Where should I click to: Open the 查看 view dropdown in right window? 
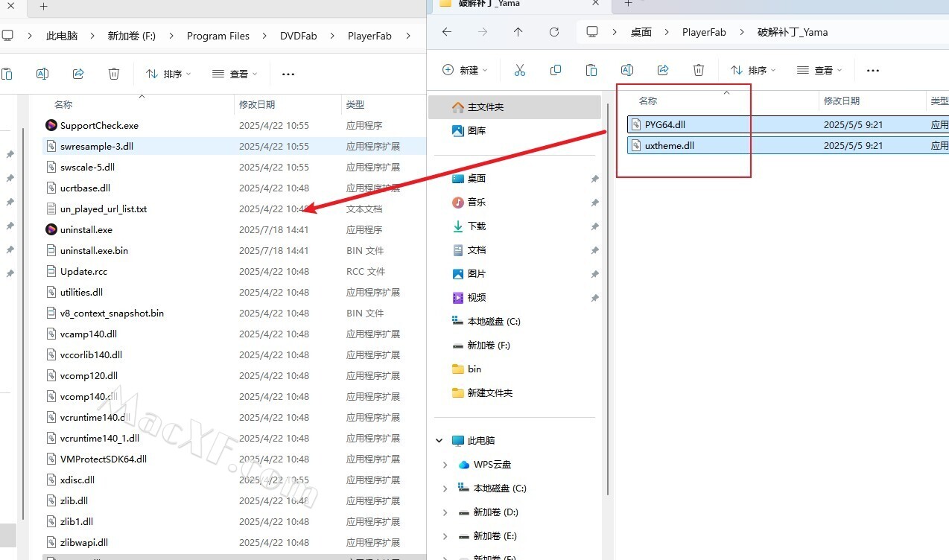[x=819, y=70]
